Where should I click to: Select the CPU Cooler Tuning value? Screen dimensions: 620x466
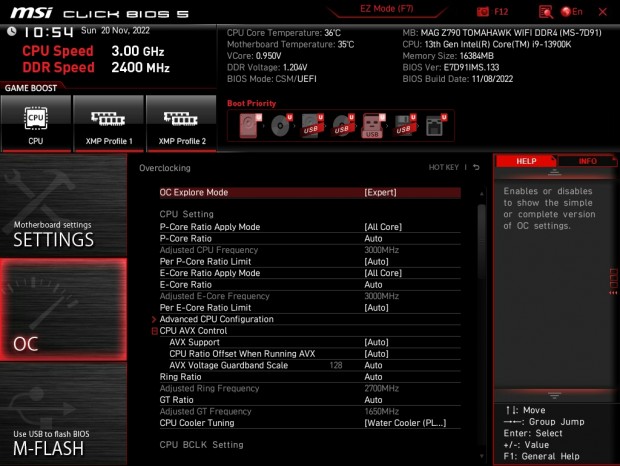click(404, 423)
